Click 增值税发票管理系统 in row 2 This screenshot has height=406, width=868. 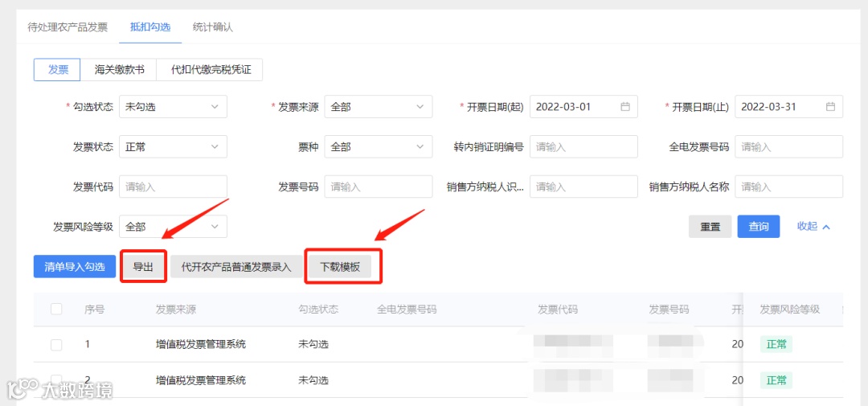pyautogui.click(x=201, y=380)
